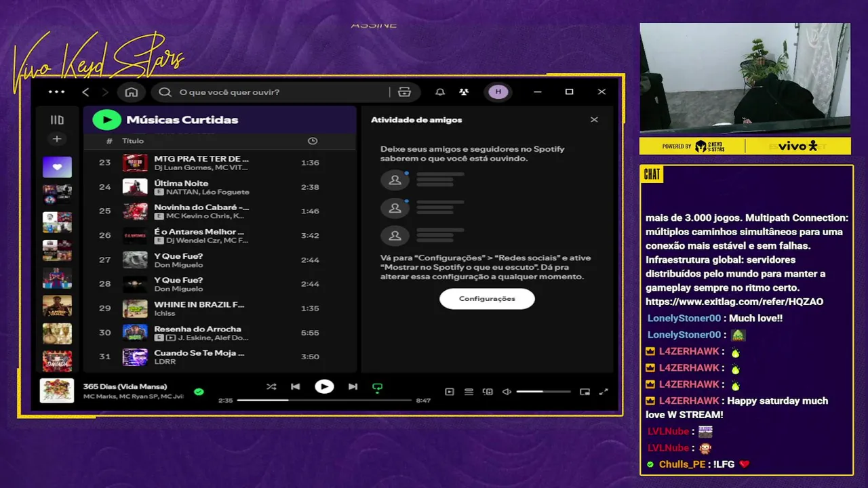
Task: Select 'Y Que Fue?' row number 28
Action: click(220, 284)
